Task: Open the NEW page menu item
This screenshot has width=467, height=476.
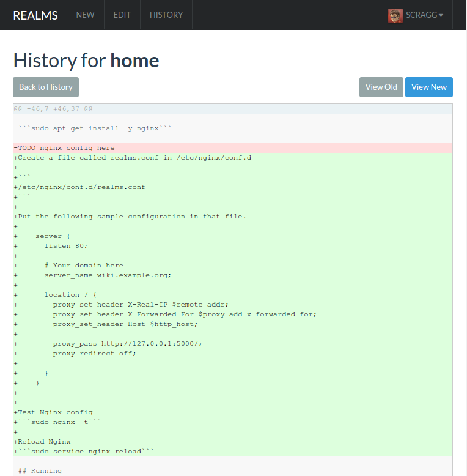Action: click(85, 15)
